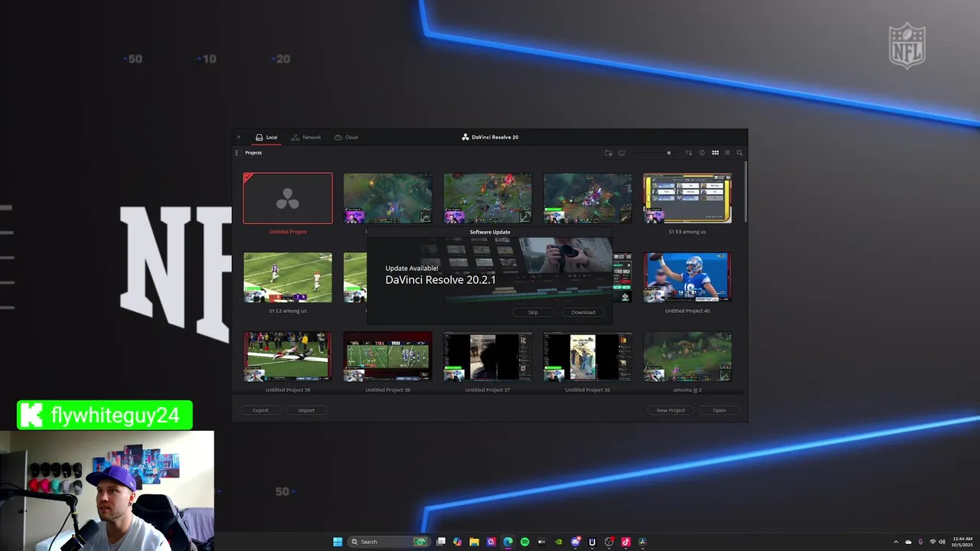Open the taskbar clock and date
This screenshot has width=980, height=551.
[962, 542]
